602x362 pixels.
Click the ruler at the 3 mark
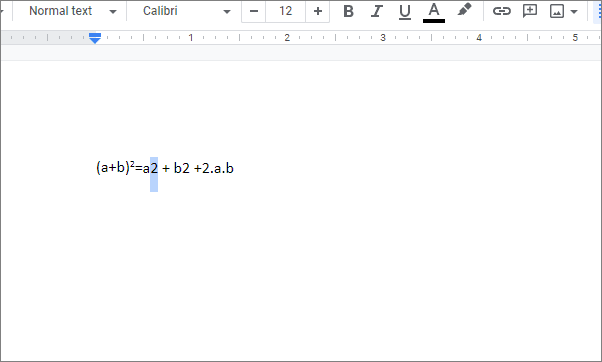[x=383, y=38]
